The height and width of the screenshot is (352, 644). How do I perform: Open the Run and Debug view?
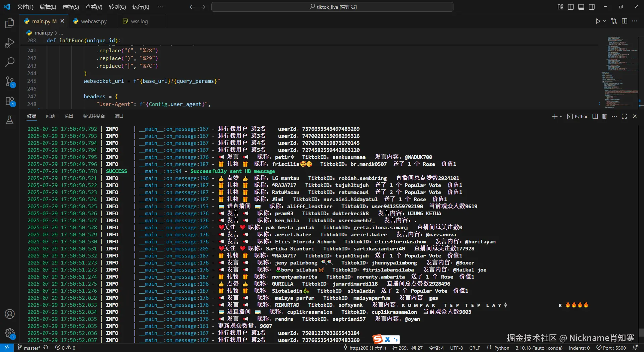(x=10, y=43)
